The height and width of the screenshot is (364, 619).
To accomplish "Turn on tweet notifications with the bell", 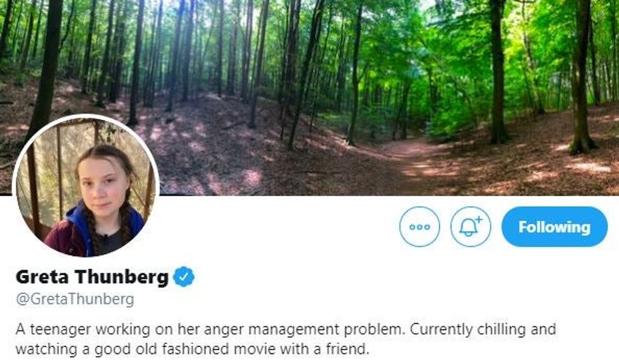I will pos(471,226).
